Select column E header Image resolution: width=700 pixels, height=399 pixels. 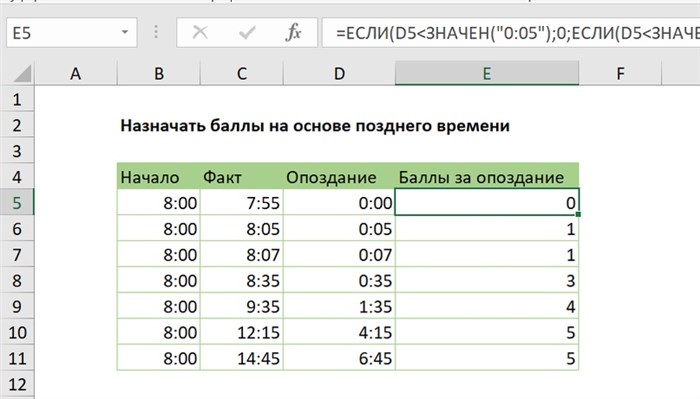coord(487,74)
